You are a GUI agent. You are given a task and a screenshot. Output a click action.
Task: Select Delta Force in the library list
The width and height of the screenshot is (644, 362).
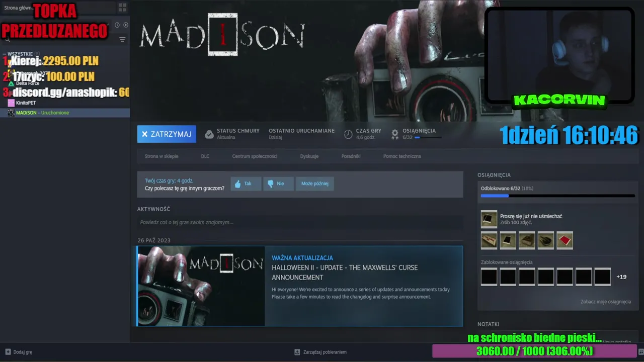(x=28, y=83)
